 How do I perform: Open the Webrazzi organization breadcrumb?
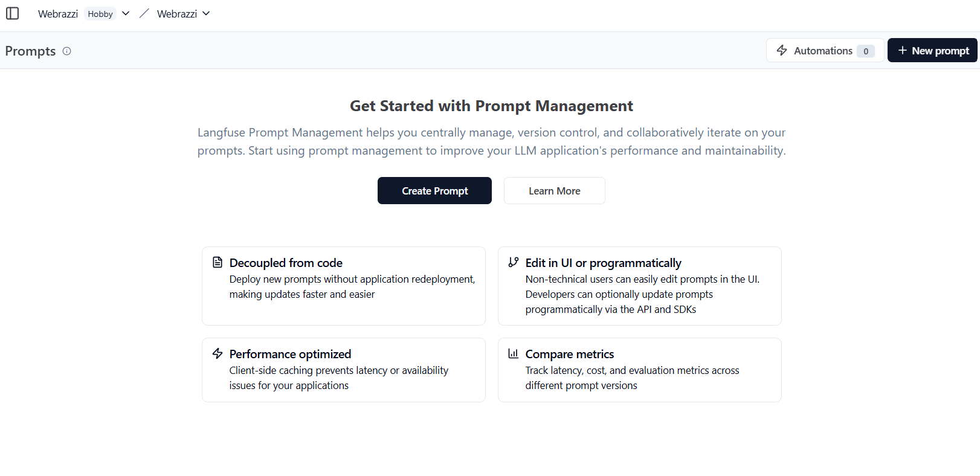[58, 14]
